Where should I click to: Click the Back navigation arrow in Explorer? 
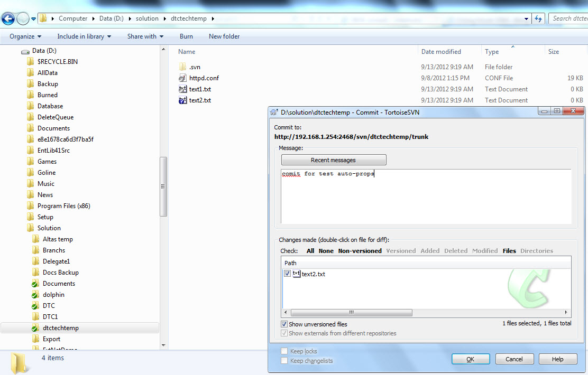8,18
